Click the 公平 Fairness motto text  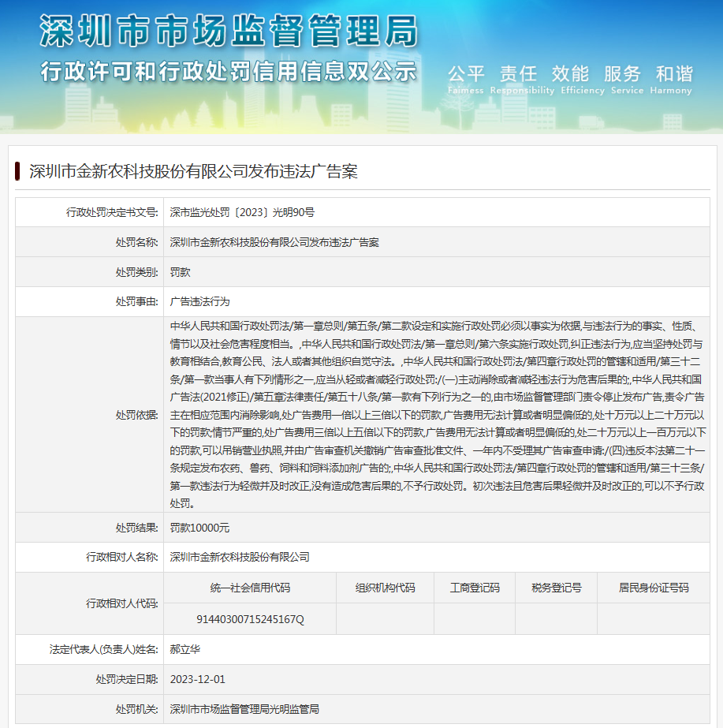tap(465, 80)
